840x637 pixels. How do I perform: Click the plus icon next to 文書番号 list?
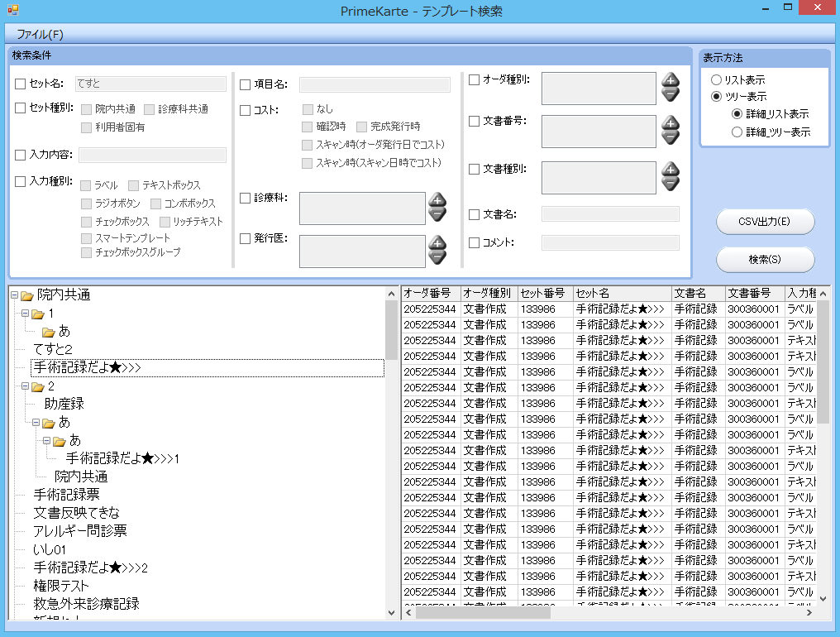coord(671,123)
